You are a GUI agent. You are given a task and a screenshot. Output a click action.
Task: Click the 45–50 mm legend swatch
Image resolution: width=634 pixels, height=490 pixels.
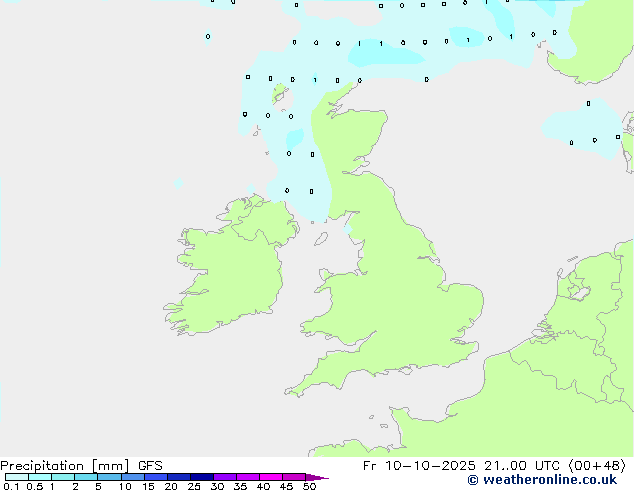[294, 477]
